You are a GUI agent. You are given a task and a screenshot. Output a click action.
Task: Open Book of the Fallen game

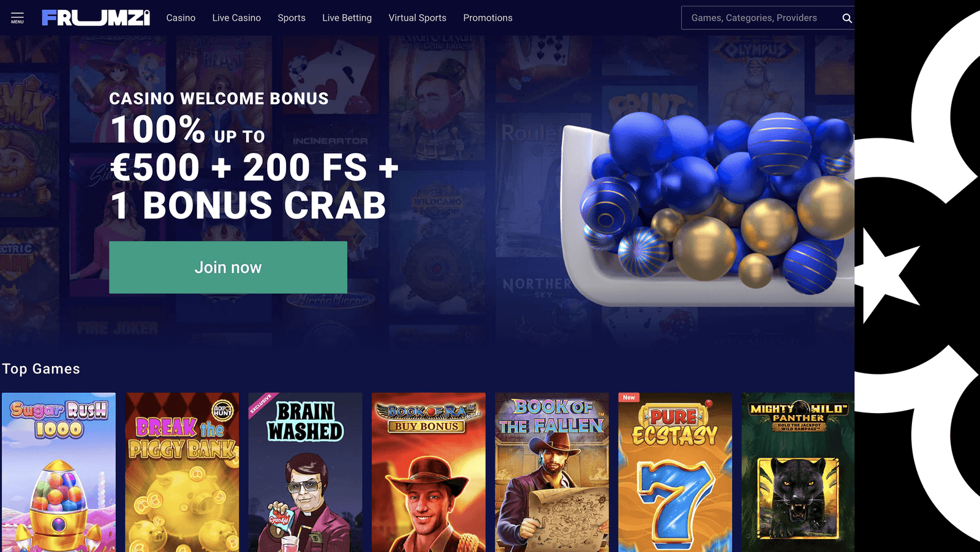[552, 472]
